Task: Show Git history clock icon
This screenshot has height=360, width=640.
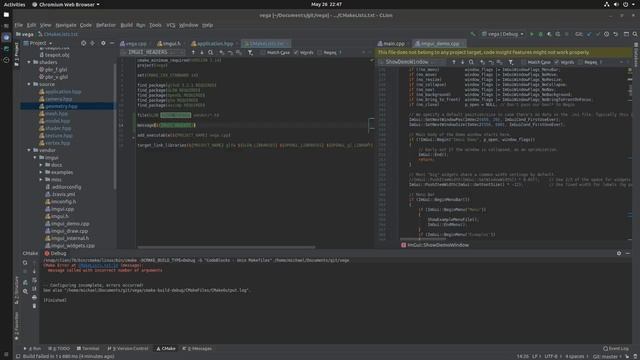Action: tap(607, 34)
